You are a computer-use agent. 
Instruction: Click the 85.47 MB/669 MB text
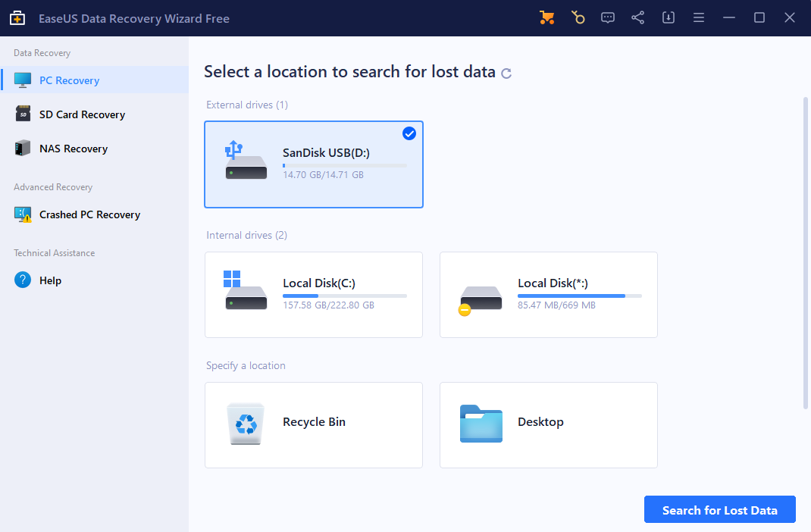click(556, 305)
